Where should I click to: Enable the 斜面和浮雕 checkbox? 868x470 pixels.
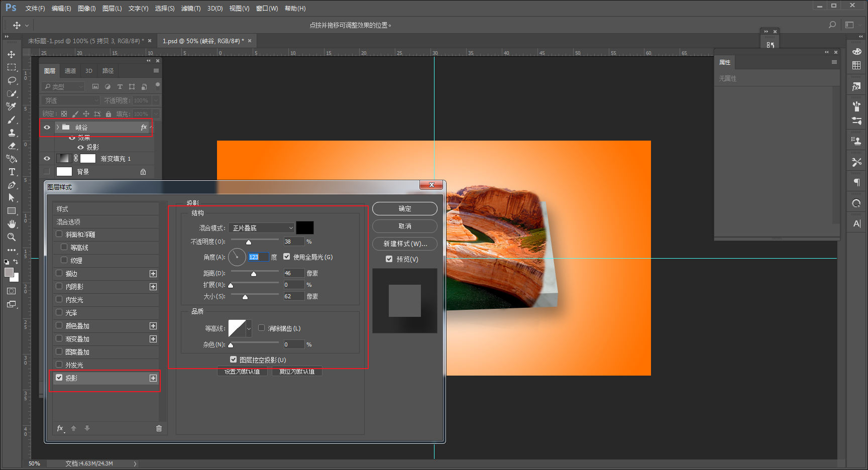click(x=59, y=234)
